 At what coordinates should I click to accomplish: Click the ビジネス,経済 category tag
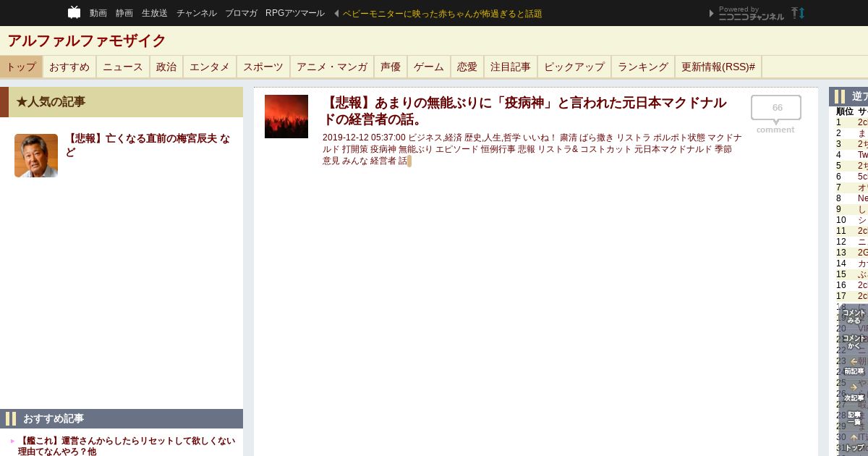pyautogui.click(x=435, y=138)
